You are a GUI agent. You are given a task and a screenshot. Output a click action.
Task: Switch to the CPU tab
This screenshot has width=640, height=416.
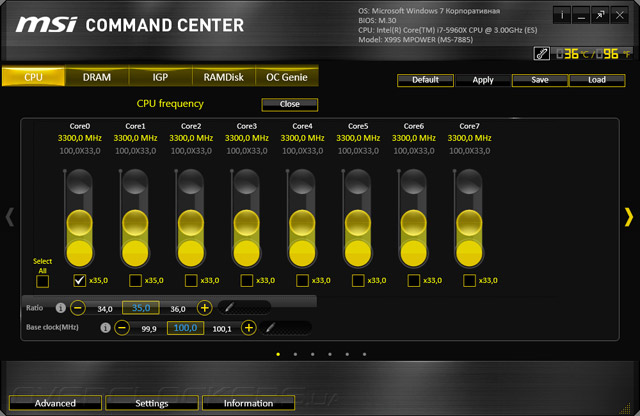pos(33,77)
